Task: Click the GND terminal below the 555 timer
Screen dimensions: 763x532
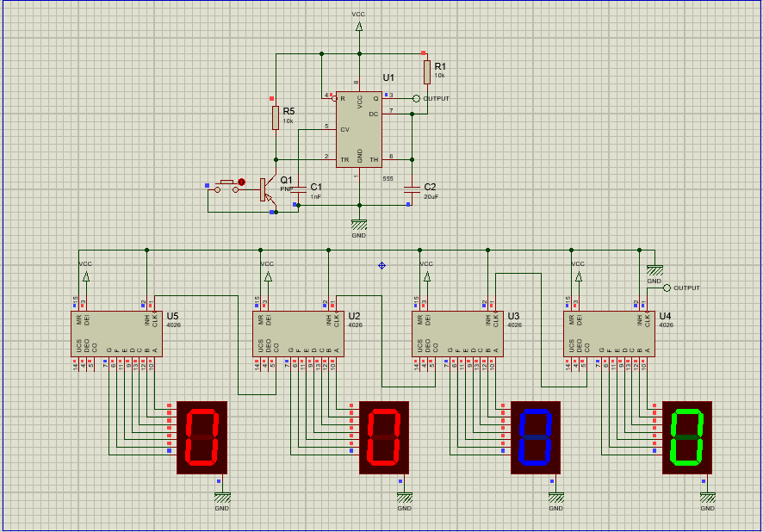Action: tap(359, 226)
